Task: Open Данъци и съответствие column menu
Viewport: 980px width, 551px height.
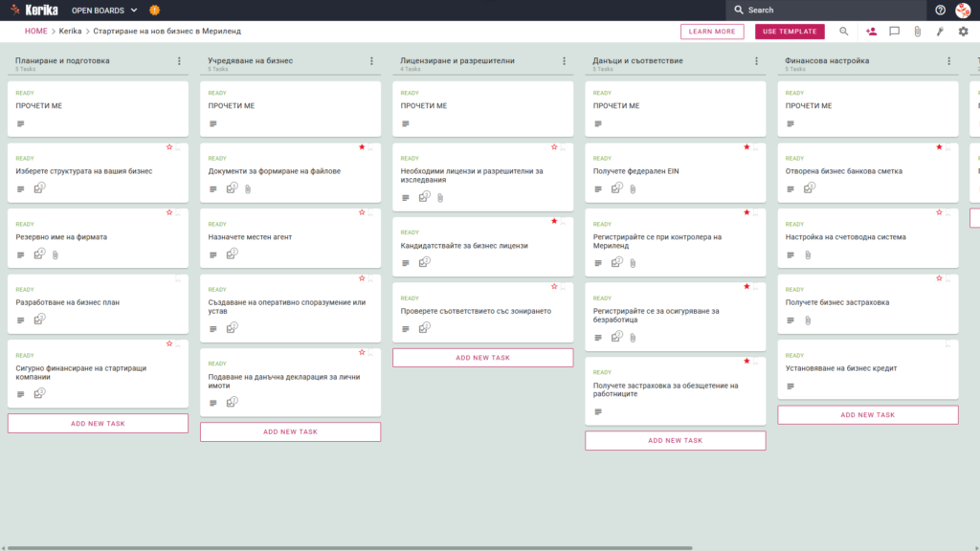Action: [x=757, y=61]
